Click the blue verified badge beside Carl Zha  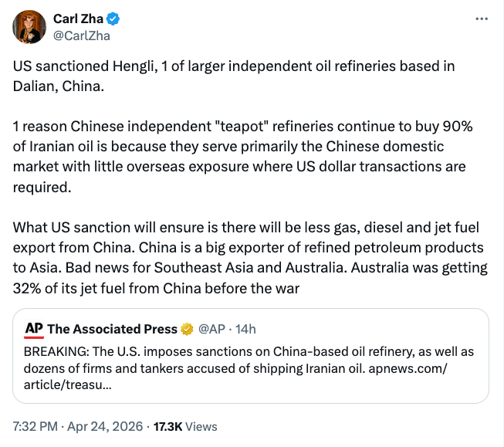click(113, 19)
